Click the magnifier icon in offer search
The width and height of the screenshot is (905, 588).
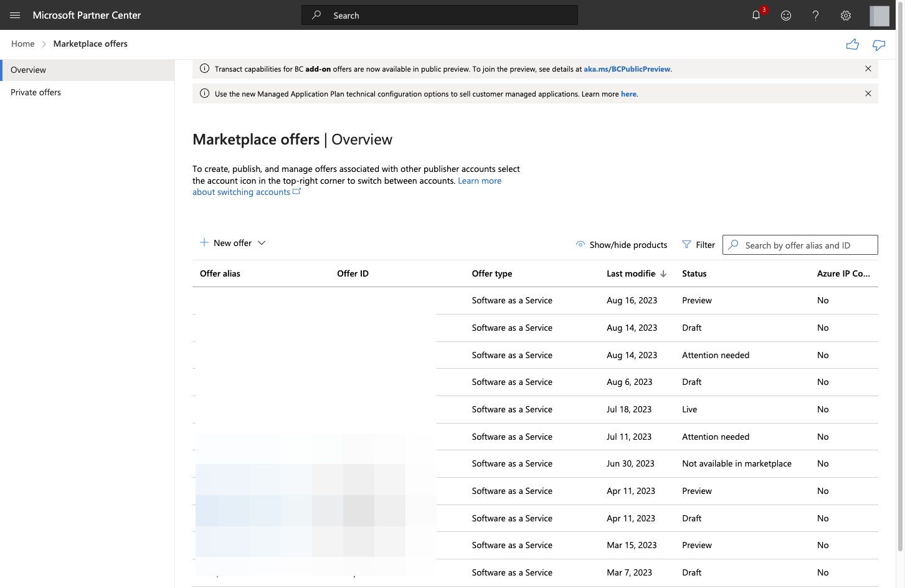click(x=734, y=245)
